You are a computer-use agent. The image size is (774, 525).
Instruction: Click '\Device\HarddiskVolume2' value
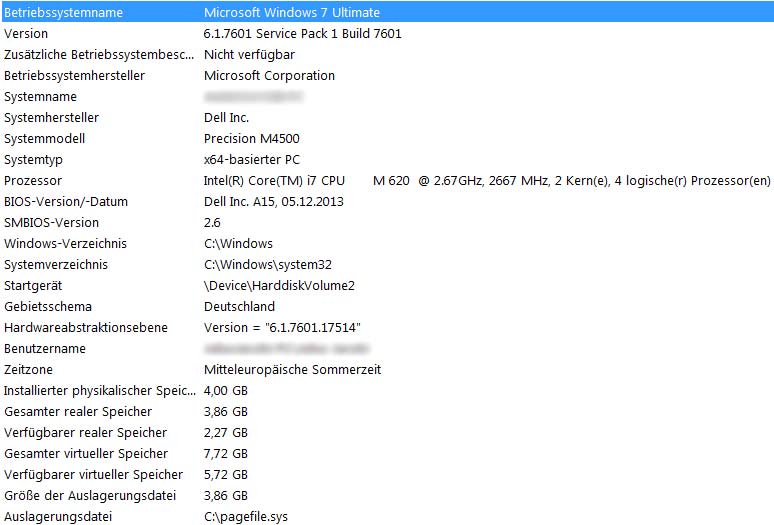[x=279, y=286]
